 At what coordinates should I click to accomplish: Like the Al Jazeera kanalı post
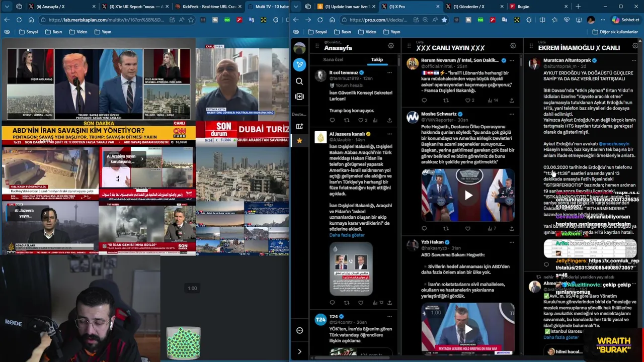360,303
